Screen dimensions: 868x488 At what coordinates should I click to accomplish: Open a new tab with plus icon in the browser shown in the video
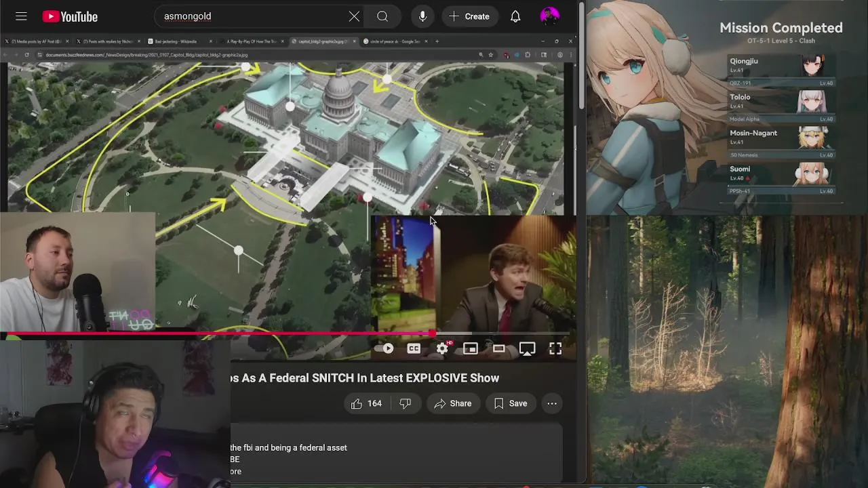point(437,41)
